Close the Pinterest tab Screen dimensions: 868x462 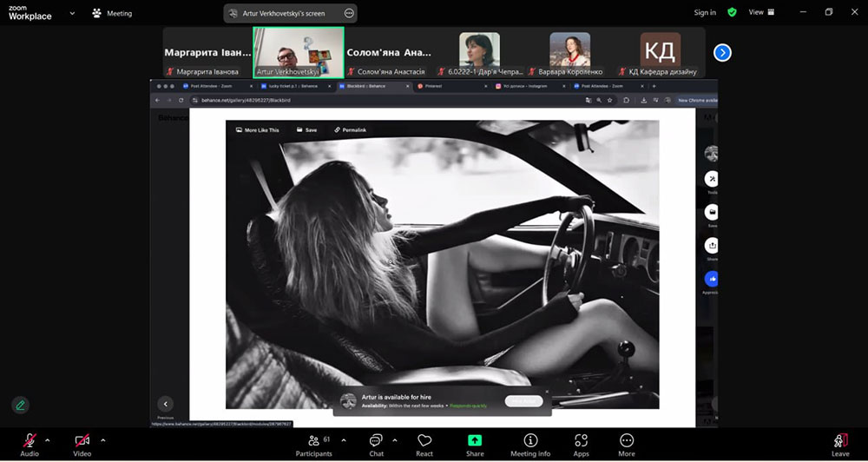point(487,86)
